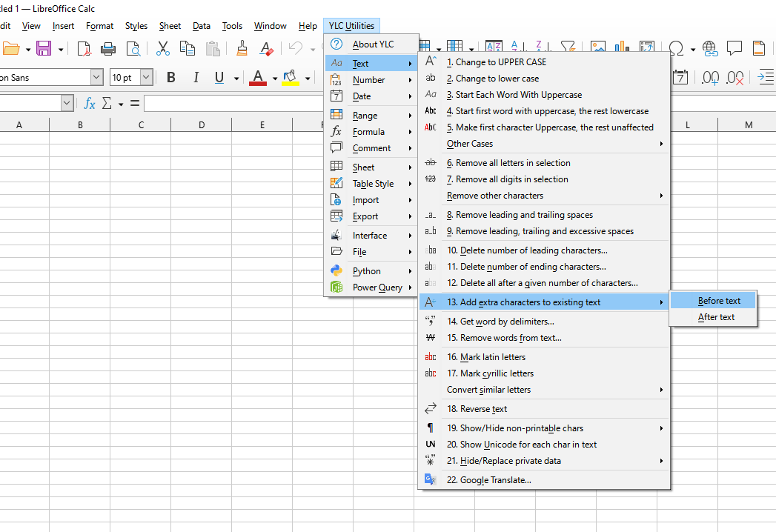Click the Insert Comment speech bubble icon
This screenshot has width=776, height=532.
(x=734, y=49)
